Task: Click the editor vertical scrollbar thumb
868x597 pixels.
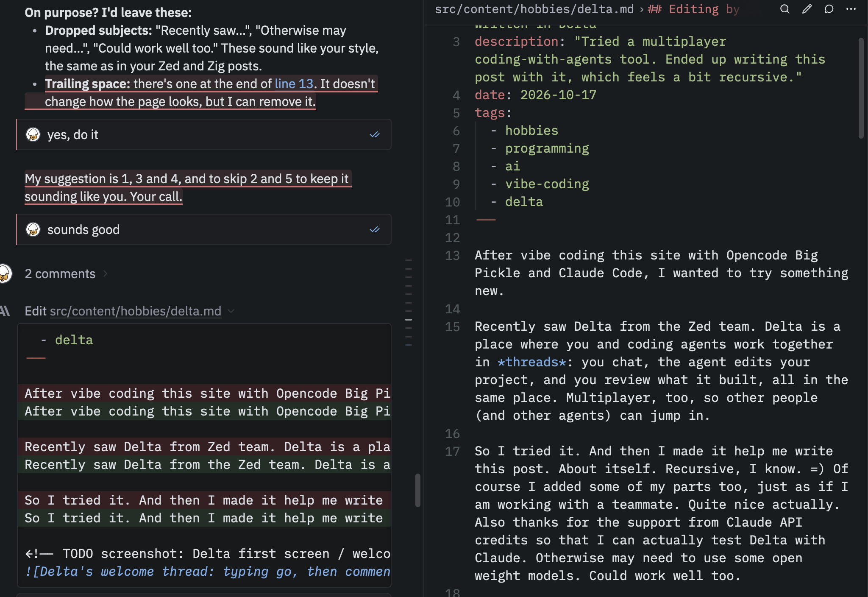Action: 861,88
